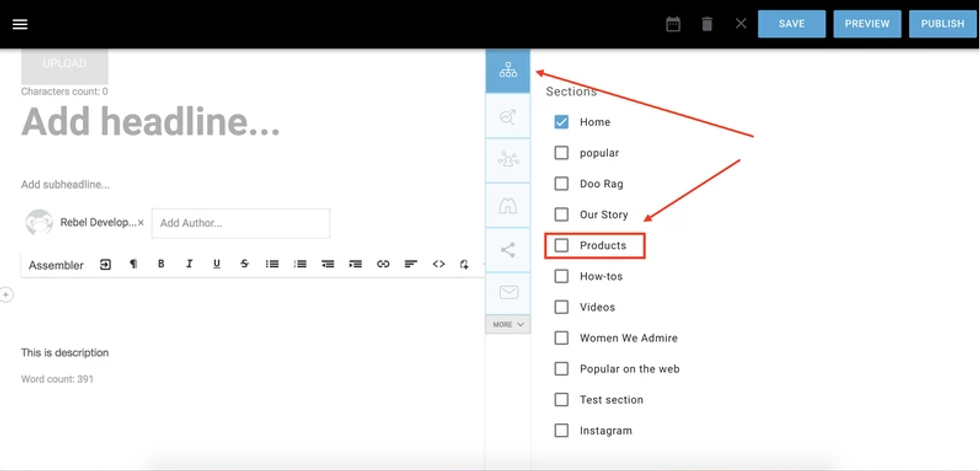Image resolution: width=980 pixels, height=471 pixels.
Task: Open the social share sidebar tab
Action: pyautogui.click(x=508, y=250)
